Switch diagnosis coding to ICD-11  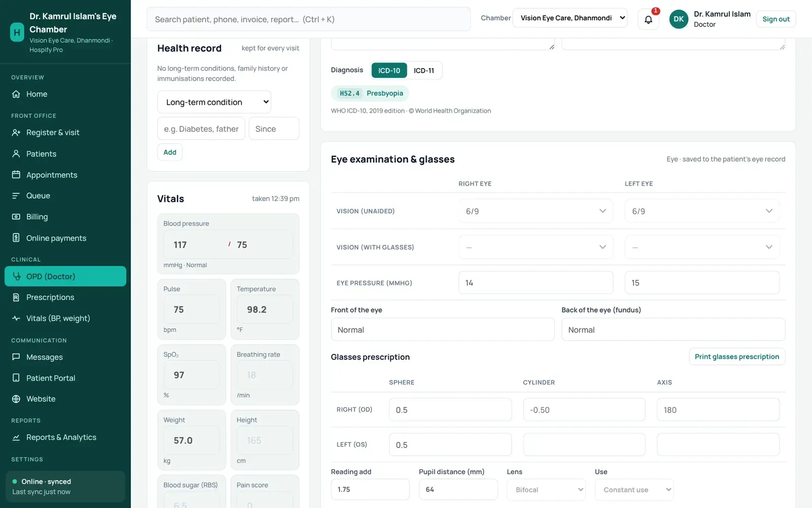pos(424,71)
